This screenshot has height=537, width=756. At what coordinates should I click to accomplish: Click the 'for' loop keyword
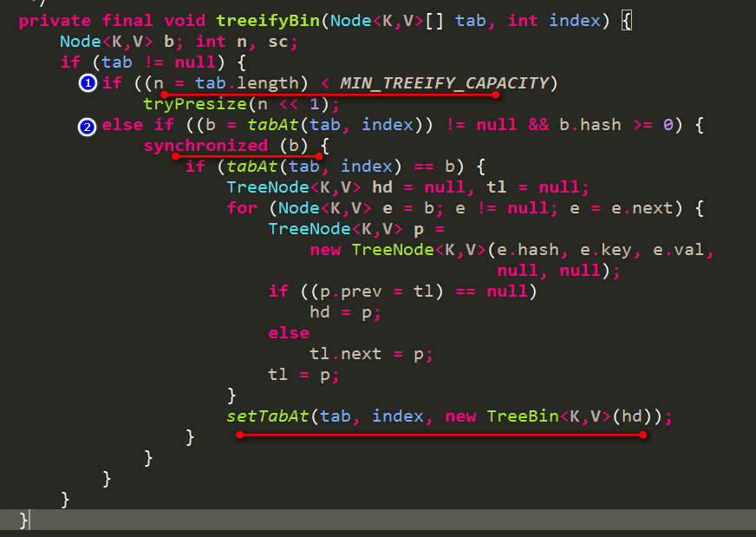coord(242,208)
